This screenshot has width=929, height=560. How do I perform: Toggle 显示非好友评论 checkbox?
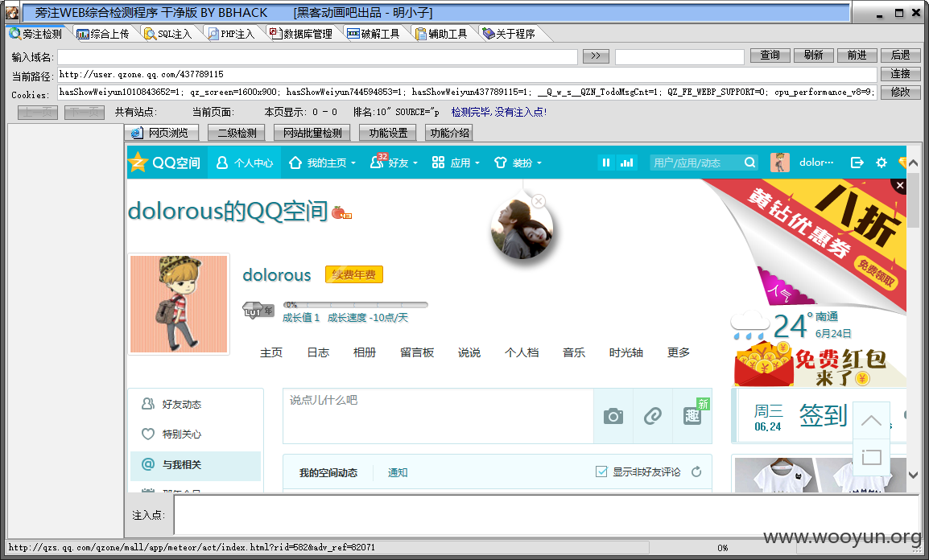601,471
